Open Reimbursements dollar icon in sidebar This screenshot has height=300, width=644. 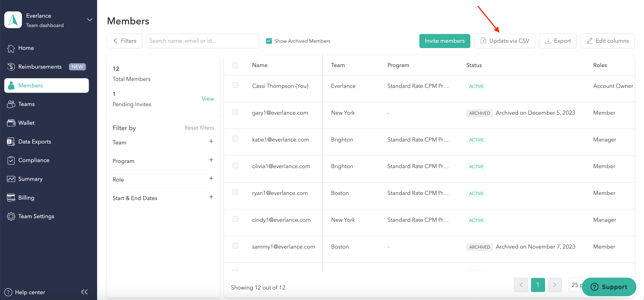[11, 67]
